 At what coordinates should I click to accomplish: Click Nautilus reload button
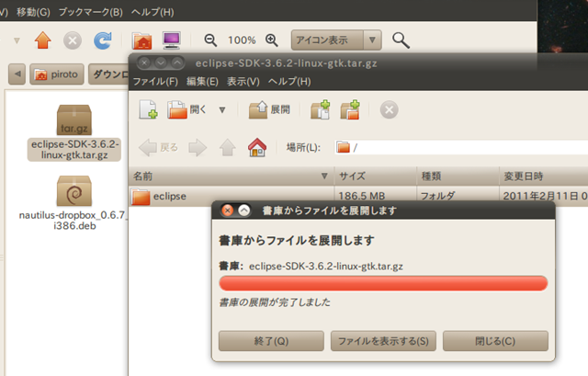click(103, 40)
